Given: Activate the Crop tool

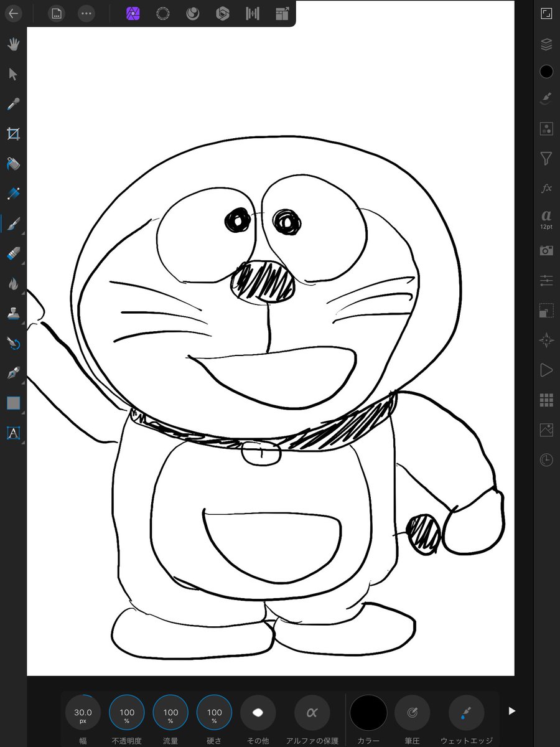Looking at the screenshot, I should pos(13,133).
